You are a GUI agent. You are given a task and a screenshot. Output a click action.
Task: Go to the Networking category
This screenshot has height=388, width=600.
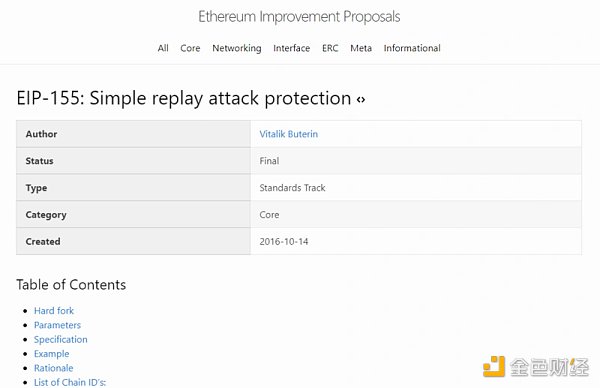[x=237, y=48]
